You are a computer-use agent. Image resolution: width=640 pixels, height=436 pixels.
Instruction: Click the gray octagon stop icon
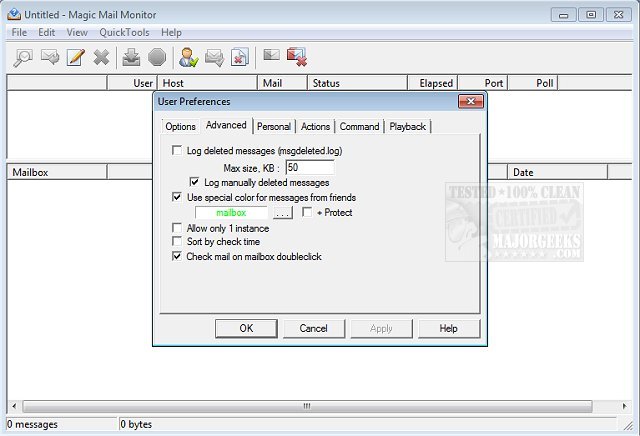coord(157,58)
